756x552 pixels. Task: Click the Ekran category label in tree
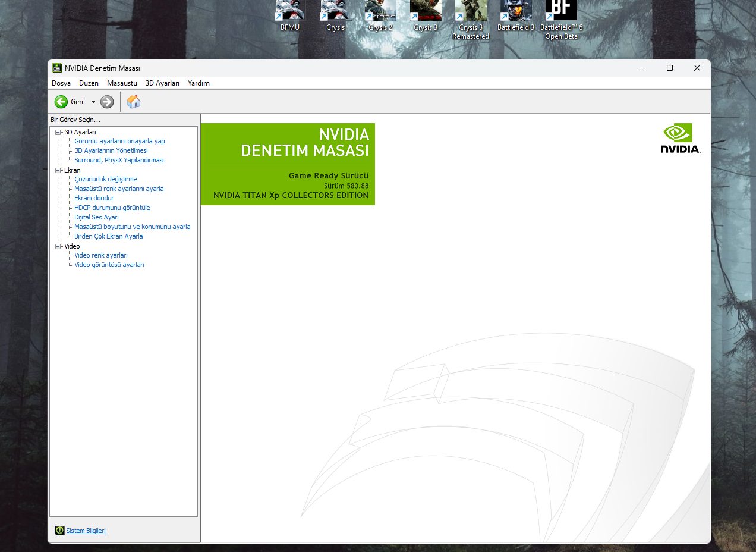tap(73, 170)
